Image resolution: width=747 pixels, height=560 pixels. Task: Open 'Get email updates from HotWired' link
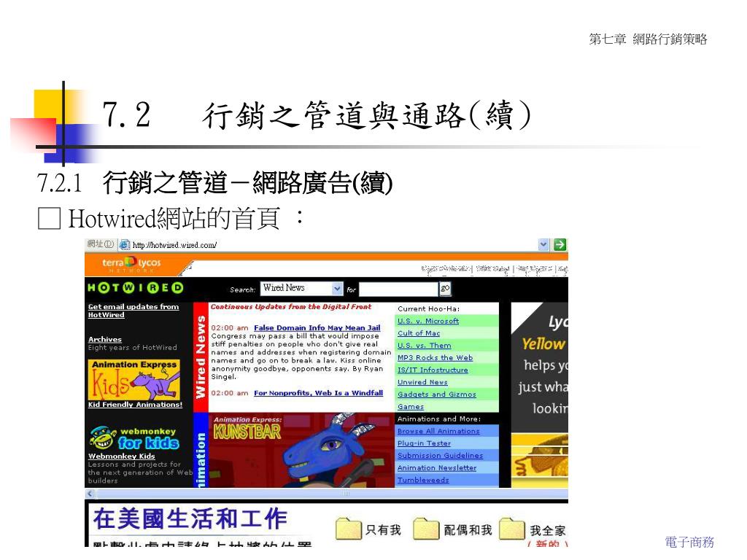point(133,311)
